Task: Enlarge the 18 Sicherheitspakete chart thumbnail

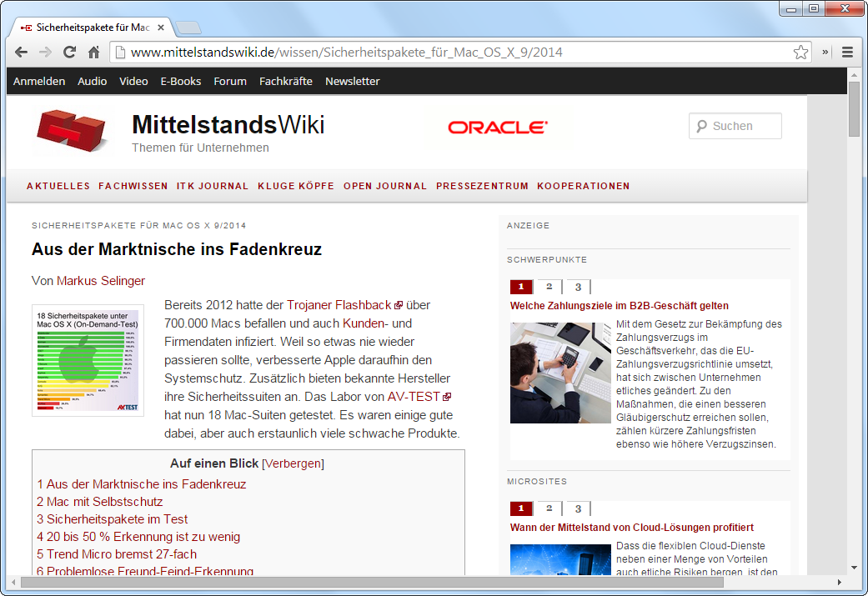Action: tap(88, 360)
